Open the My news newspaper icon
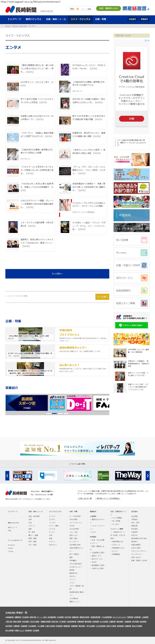Image resolution: width=155 pixels, height=644 pixels. point(144,253)
